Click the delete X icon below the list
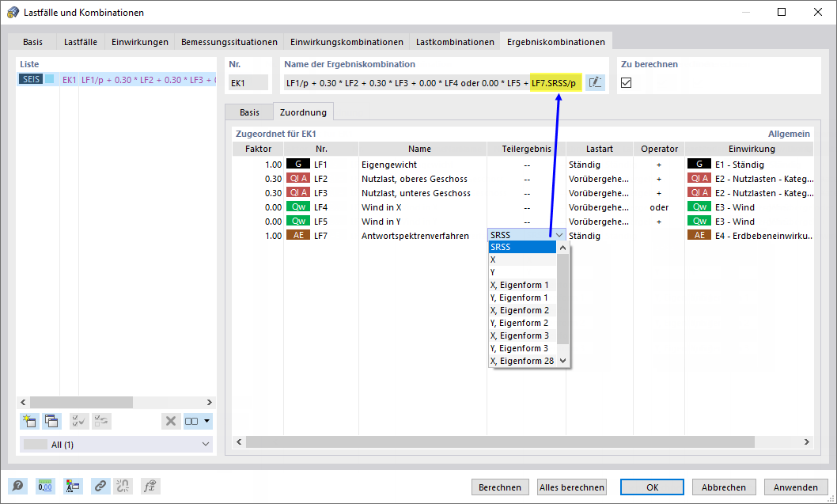 (x=171, y=421)
